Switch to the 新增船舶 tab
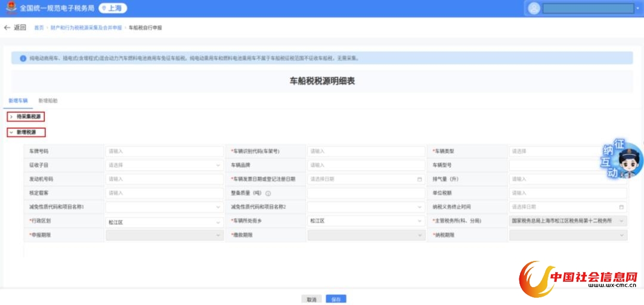 (x=48, y=101)
